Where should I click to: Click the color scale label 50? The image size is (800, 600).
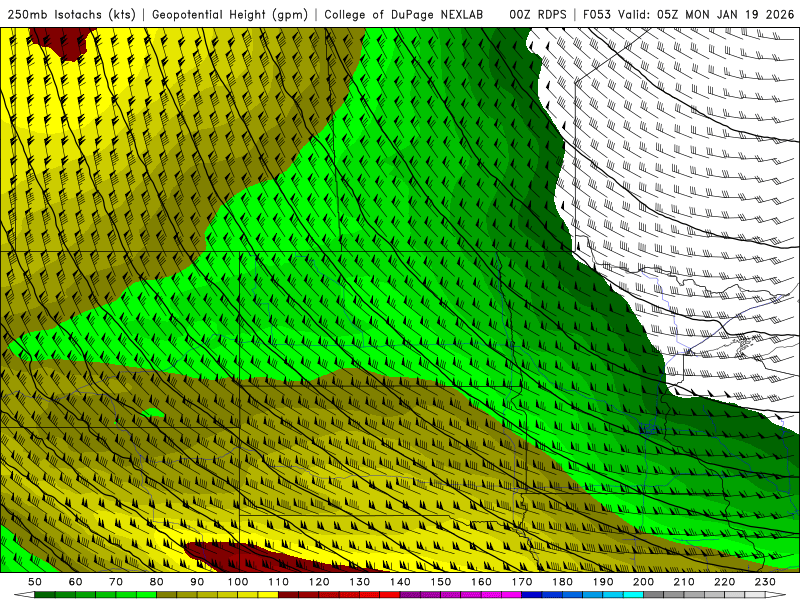[x=35, y=582]
